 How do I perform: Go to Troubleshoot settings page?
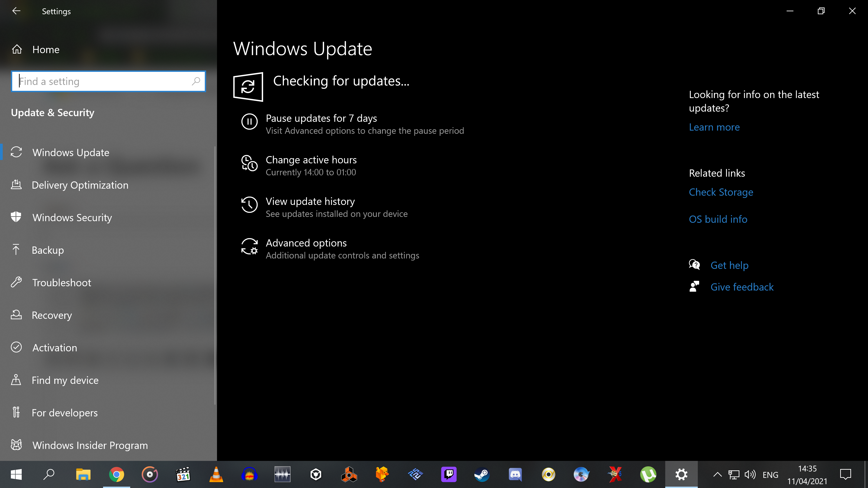point(62,283)
